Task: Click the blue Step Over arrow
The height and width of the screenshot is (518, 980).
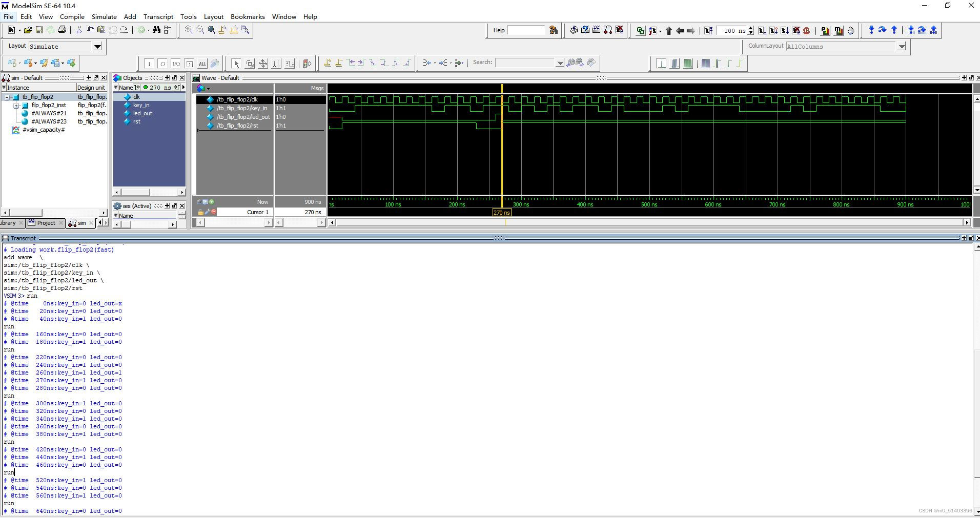Action: pyautogui.click(x=883, y=30)
